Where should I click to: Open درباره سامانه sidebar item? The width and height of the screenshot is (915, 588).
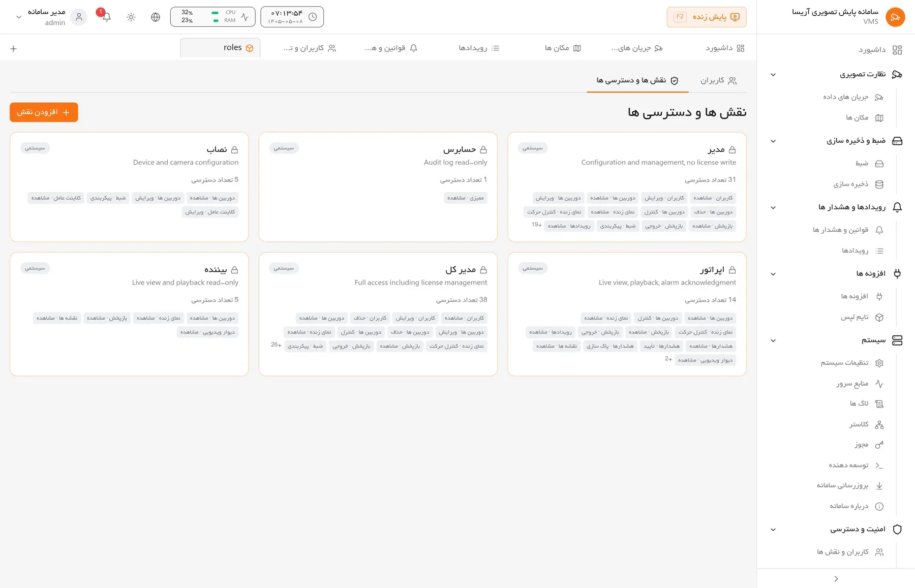tap(857, 506)
